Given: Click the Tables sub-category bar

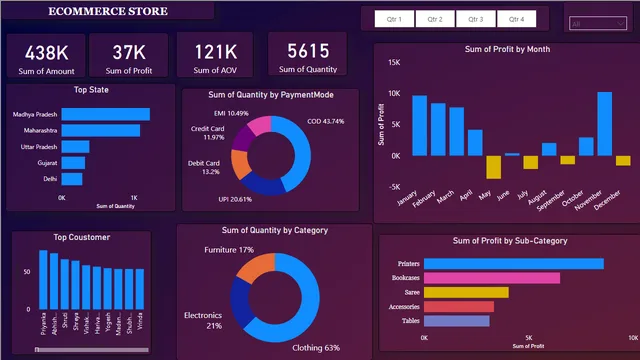Looking at the screenshot, I should tap(457, 321).
